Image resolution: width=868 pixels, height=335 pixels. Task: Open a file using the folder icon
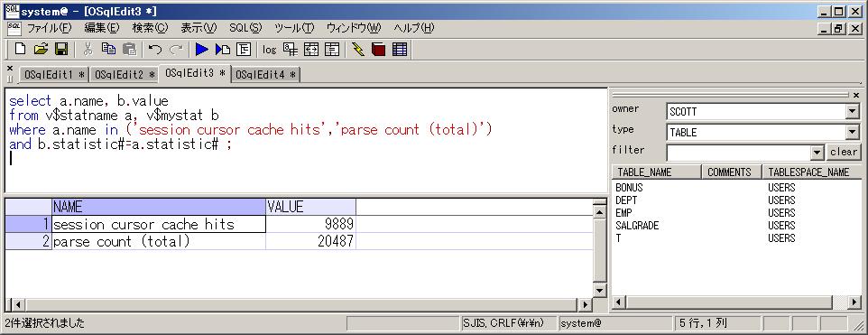41,50
